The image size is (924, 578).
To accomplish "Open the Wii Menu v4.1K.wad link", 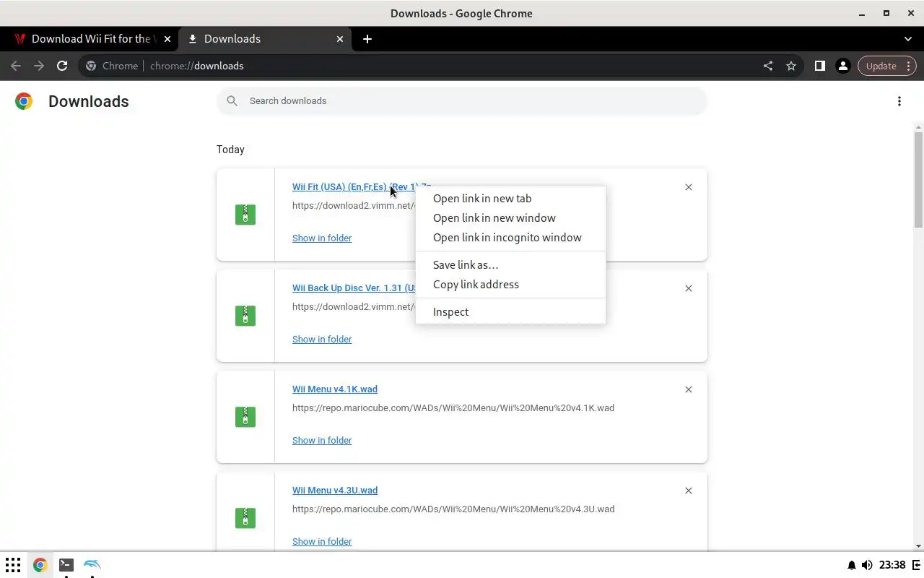I will pyautogui.click(x=335, y=389).
